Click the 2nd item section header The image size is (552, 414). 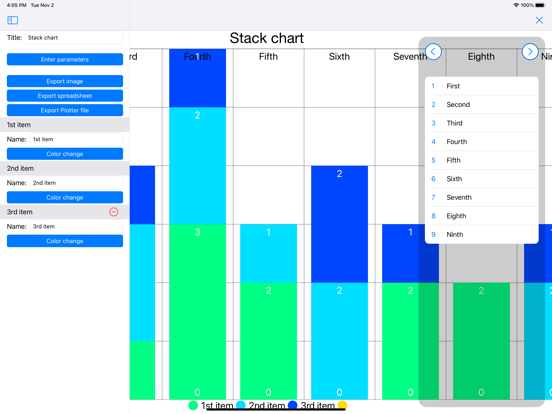tap(65, 168)
